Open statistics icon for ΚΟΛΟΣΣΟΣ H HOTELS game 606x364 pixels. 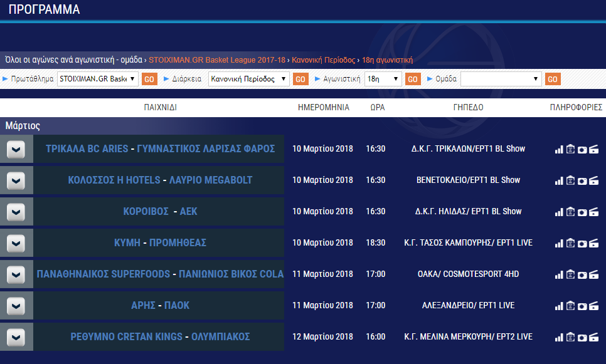point(559,180)
